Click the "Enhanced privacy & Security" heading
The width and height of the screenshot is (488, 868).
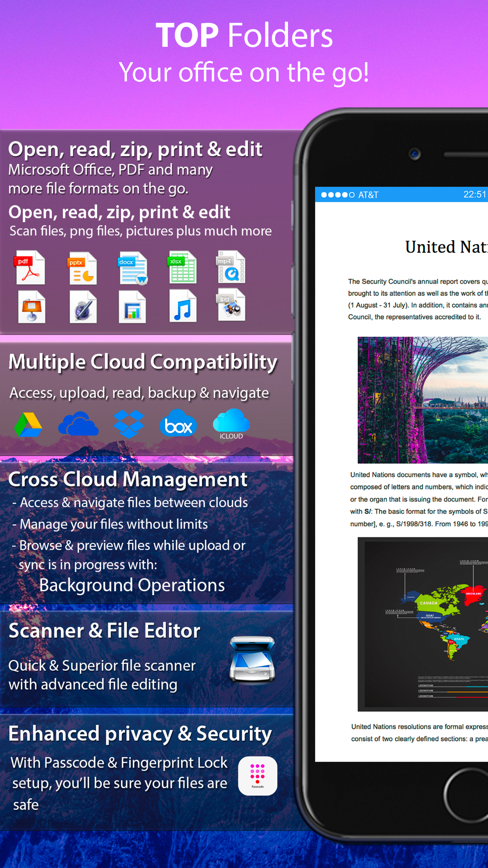point(140,734)
